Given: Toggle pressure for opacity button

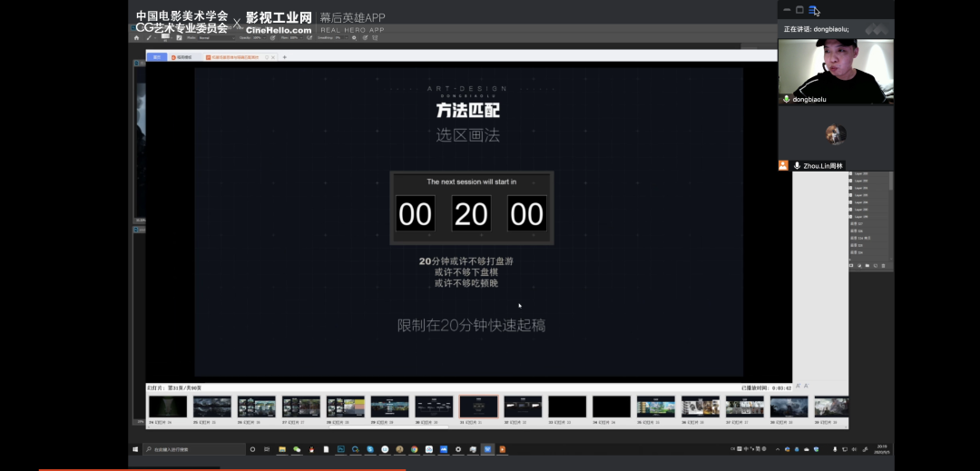Looking at the screenshot, I should 273,37.
